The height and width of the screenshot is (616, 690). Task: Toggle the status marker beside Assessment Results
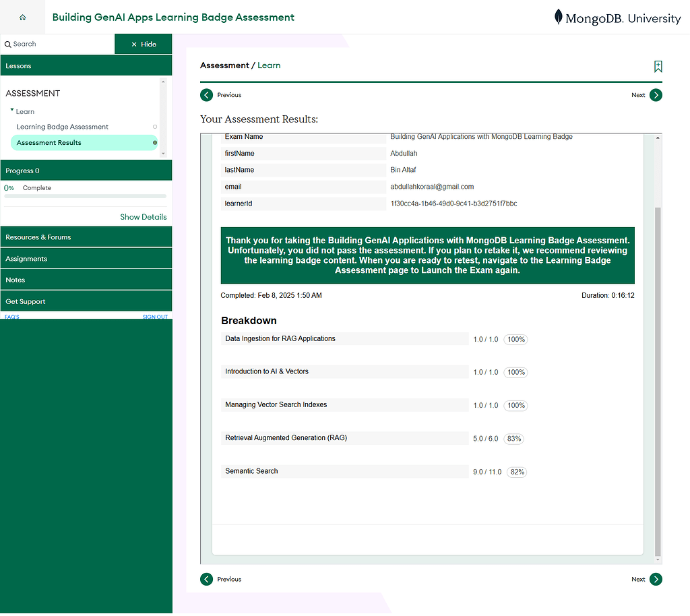[x=155, y=142]
